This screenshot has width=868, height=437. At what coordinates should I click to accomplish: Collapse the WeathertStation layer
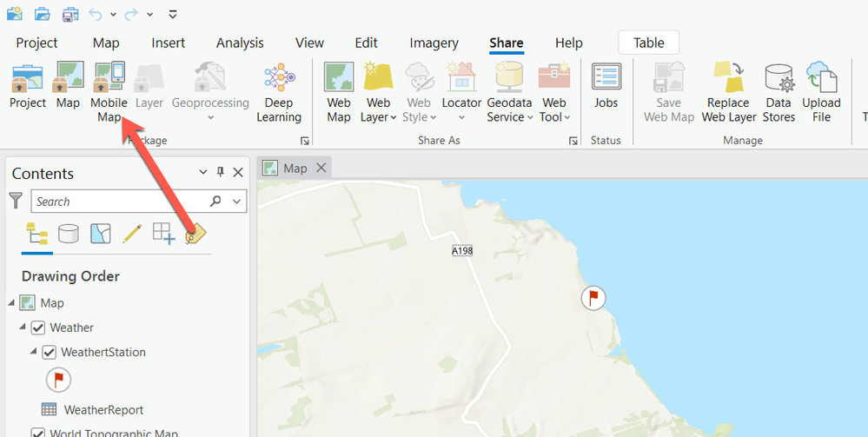click(x=34, y=351)
